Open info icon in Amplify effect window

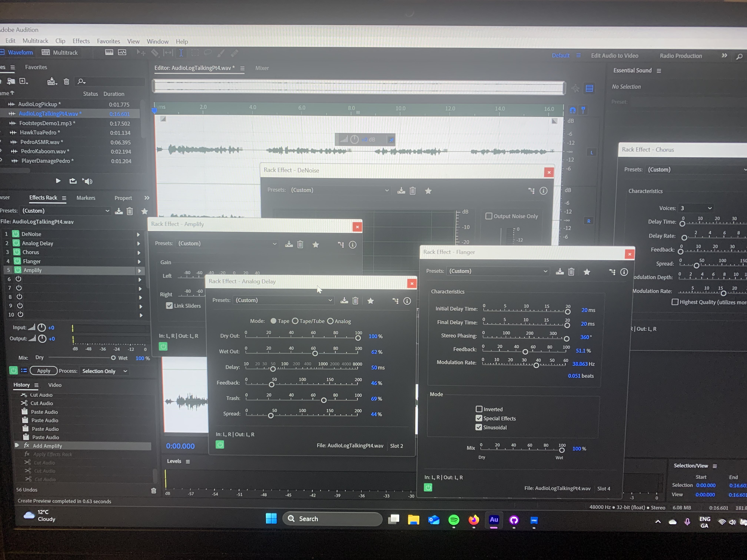352,245
